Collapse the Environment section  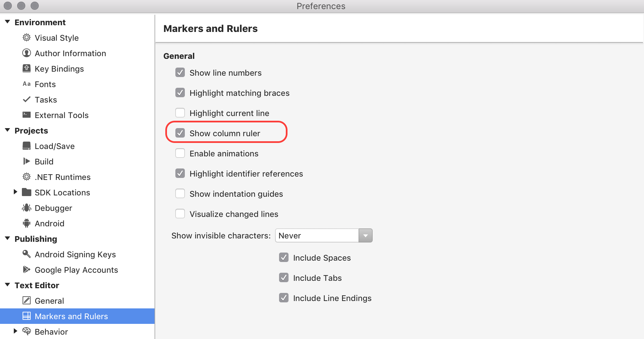point(7,22)
